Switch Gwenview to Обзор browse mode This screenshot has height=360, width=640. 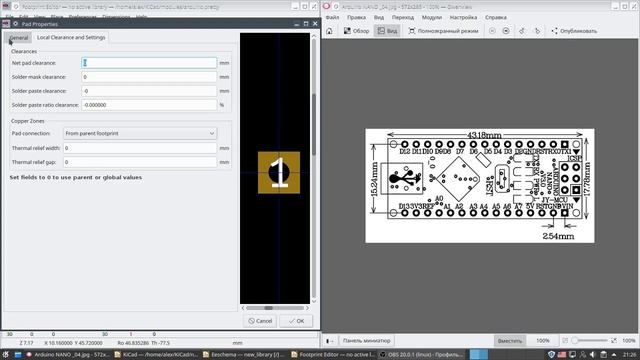click(356, 31)
